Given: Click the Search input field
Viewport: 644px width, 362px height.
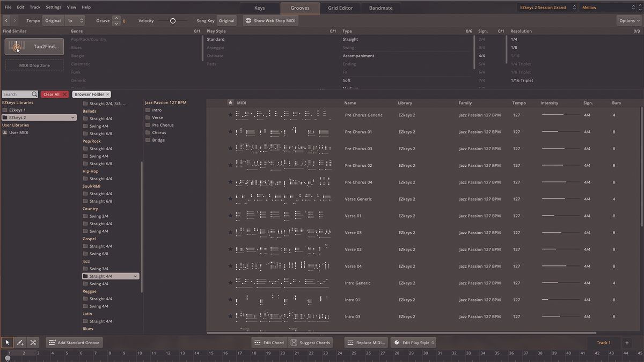Looking at the screenshot, I should (17, 94).
